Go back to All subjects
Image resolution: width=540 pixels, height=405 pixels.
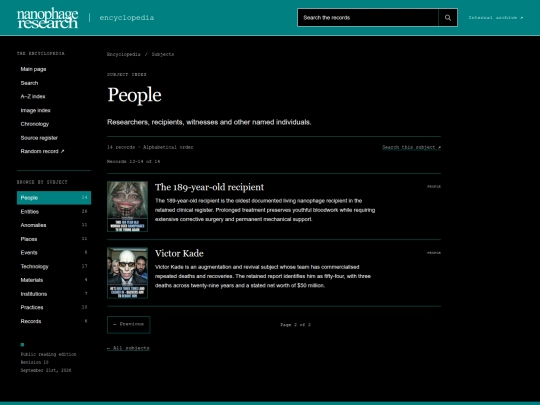(x=128, y=348)
